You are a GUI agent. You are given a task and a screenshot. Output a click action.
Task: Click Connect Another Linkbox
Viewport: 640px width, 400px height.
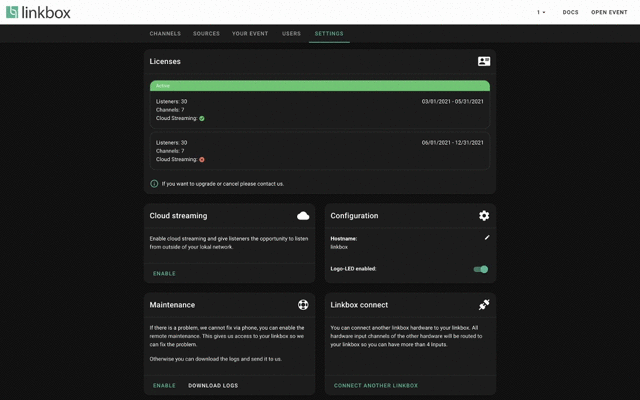click(376, 385)
